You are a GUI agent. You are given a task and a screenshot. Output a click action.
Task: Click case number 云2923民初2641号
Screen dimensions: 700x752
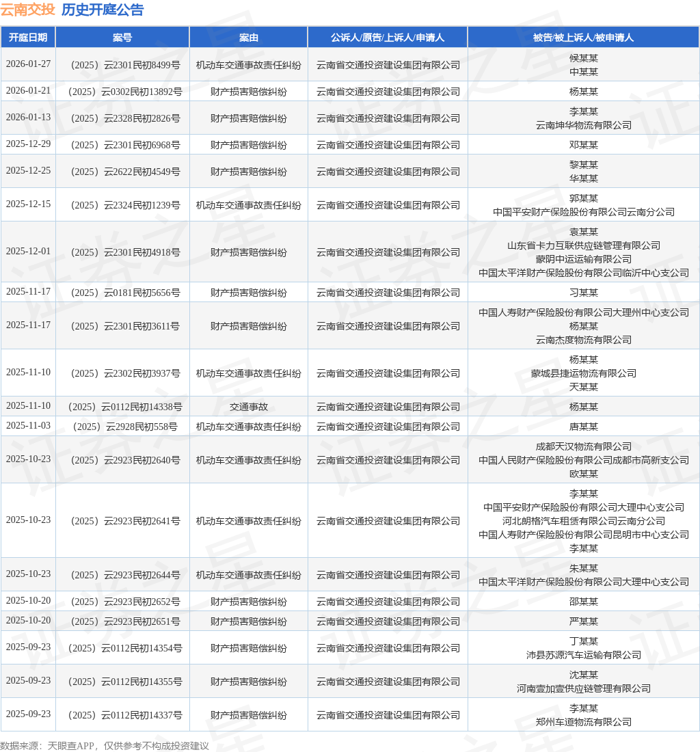[125, 520]
